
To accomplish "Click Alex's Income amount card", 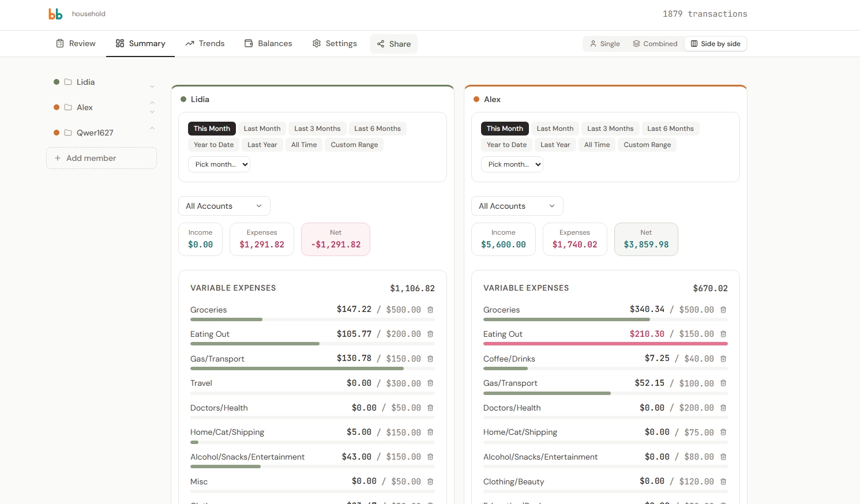I will pyautogui.click(x=504, y=239).
